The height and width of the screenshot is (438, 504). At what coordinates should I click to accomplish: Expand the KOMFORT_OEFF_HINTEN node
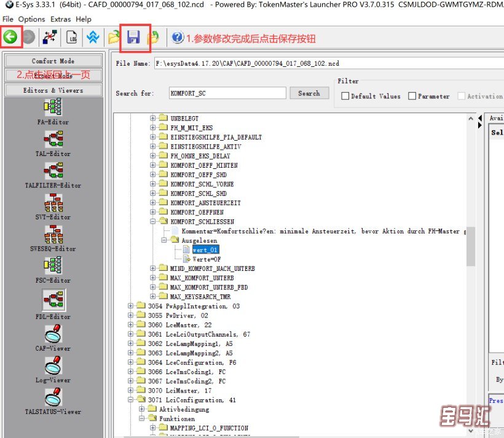152,165
